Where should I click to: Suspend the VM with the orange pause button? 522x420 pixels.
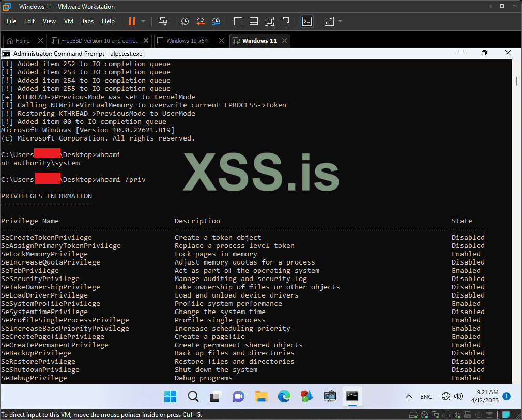(x=132, y=21)
